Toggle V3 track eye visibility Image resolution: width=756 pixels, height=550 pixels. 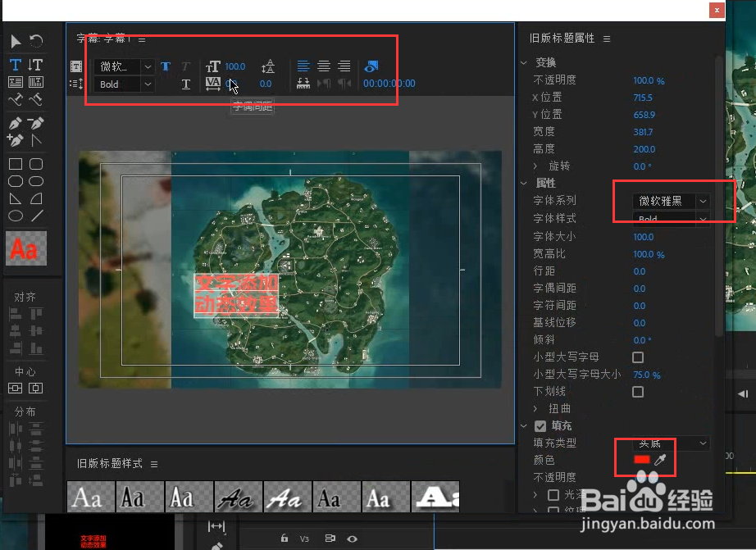pos(353,539)
